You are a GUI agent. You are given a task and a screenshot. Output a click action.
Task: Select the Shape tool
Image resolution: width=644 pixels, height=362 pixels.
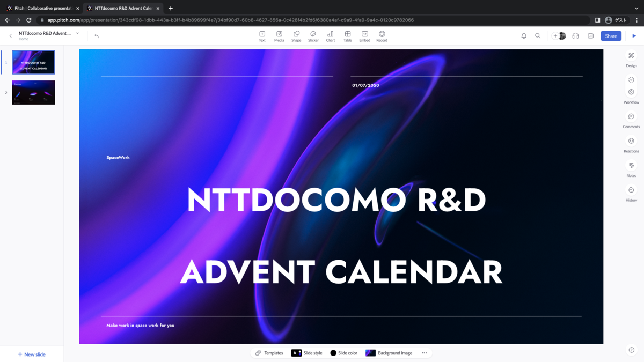click(296, 36)
